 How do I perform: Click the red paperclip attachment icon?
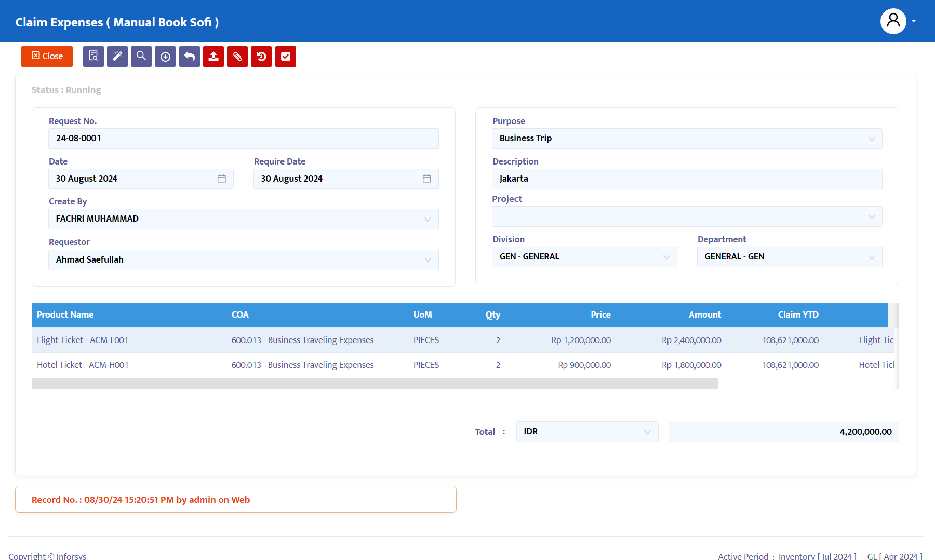click(237, 57)
